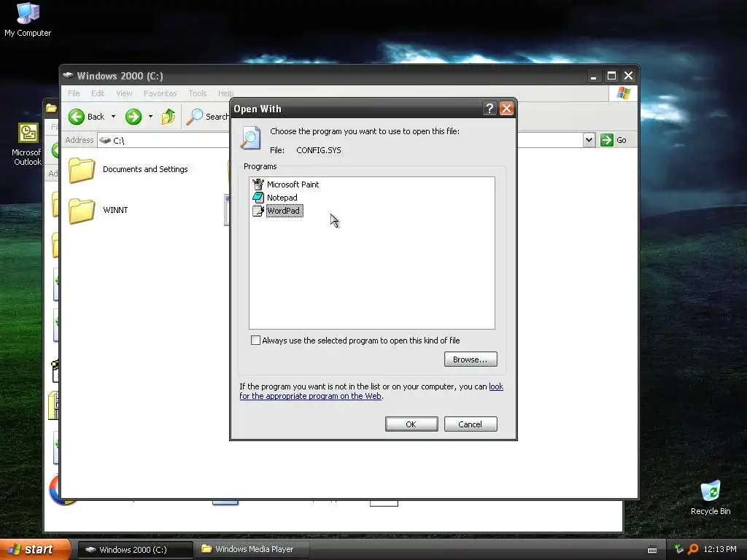This screenshot has width=747, height=560.
Task: Click the Back arrow in Explorer
Action: click(76, 117)
